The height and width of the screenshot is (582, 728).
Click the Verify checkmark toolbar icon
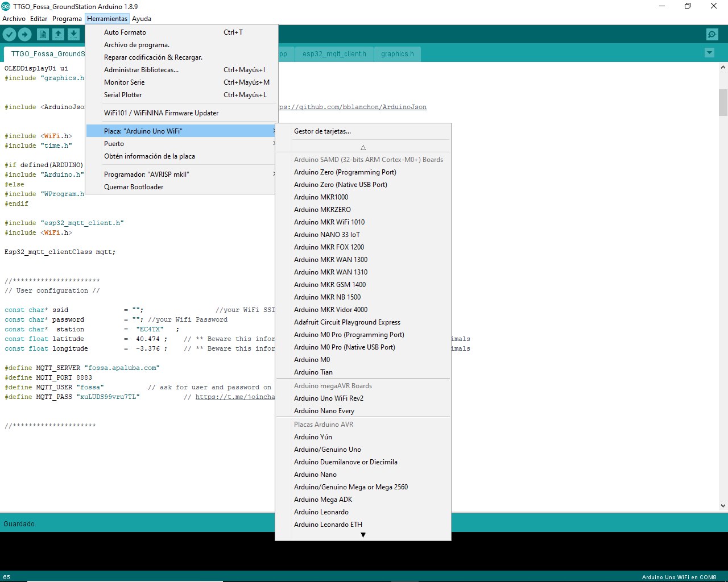[10, 35]
